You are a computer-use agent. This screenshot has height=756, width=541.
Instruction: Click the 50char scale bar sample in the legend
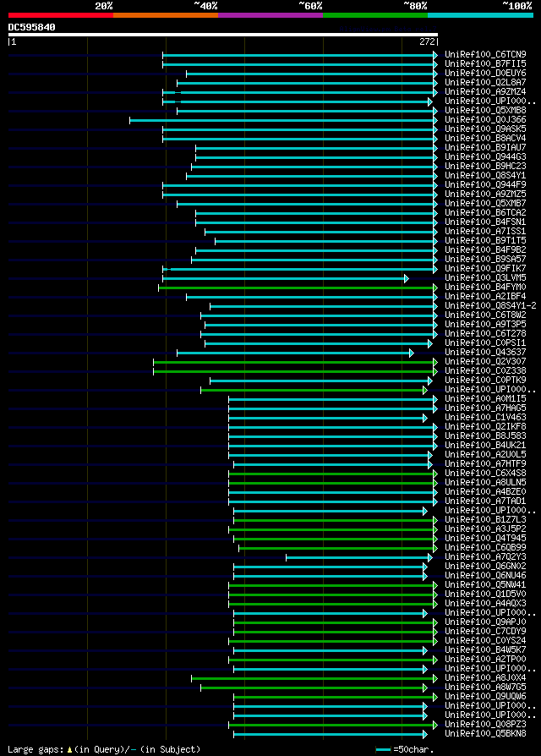[x=383, y=750]
